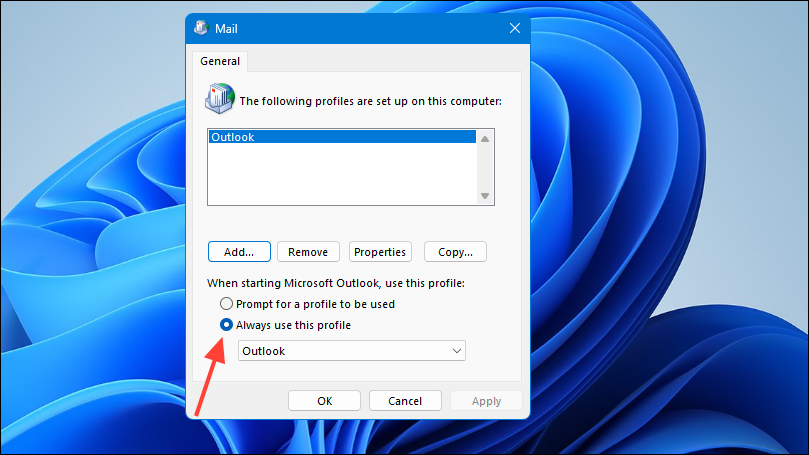Screen dimensions: 809x455
Task: Click the Remove button
Action: point(308,252)
